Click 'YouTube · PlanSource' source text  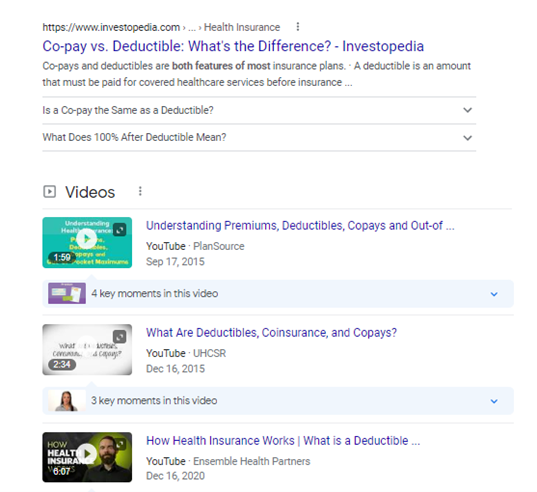pos(195,246)
